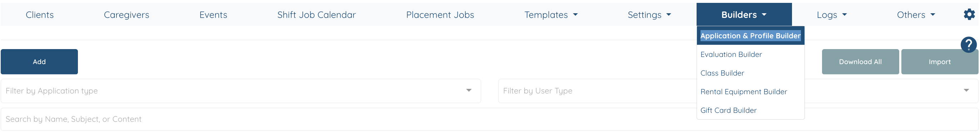Viewport: 980px width, 134px height.
Task: Expand the Templates dropdown menu
Action: point(550,14)
